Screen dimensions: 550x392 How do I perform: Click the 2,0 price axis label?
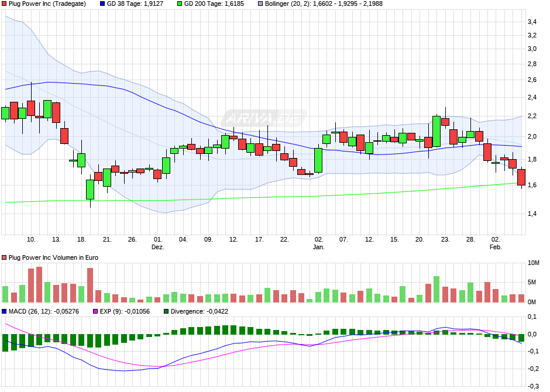532,137
